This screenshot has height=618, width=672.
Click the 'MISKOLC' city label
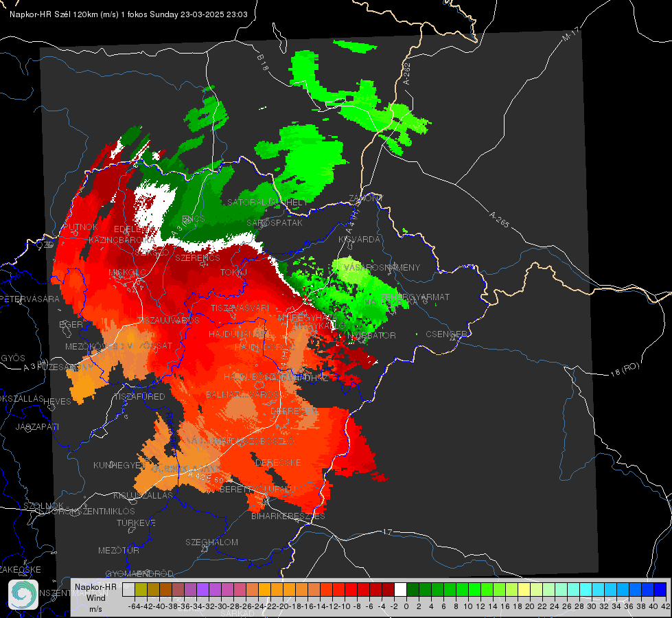point(127,273)
